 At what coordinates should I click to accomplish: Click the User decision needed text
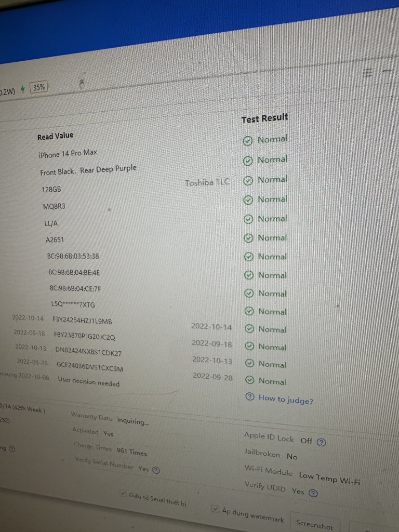pyautogui.click(x=88, y=381)
